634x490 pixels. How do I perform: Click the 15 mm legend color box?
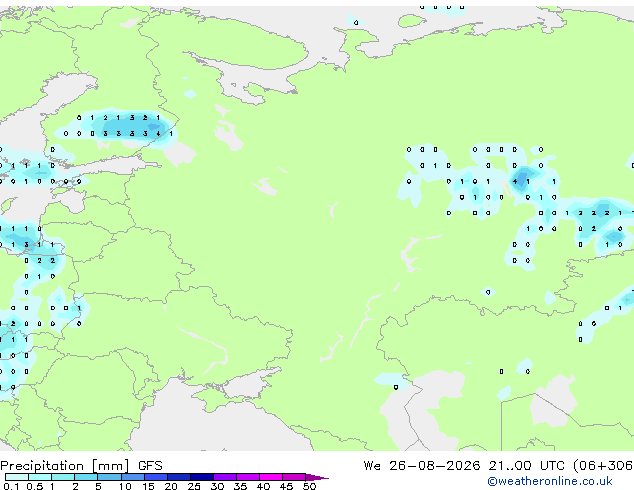click(156, 477)
